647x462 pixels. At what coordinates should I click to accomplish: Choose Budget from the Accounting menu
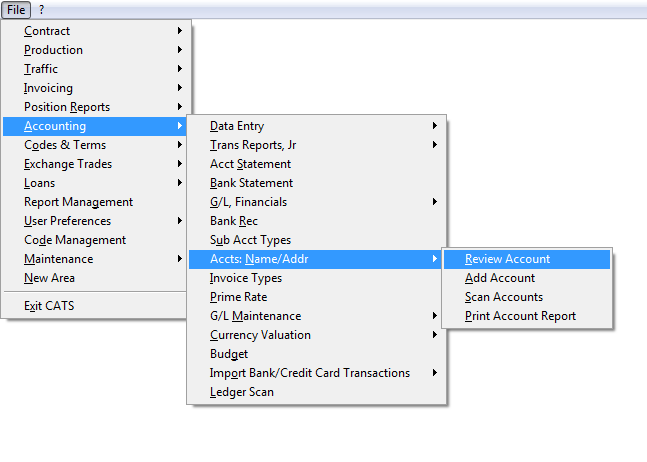[316, 354]
